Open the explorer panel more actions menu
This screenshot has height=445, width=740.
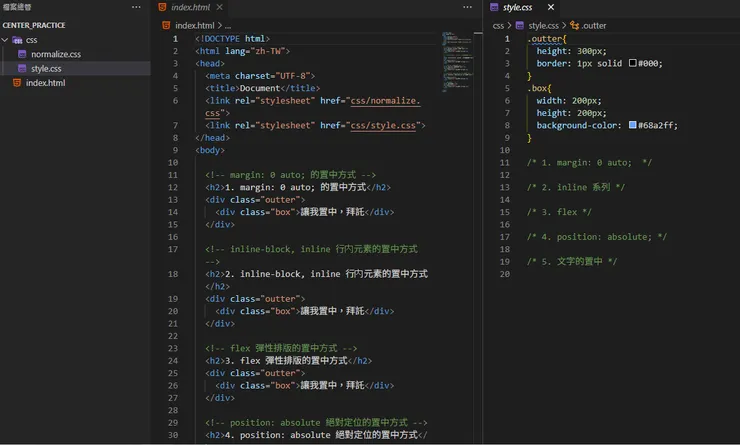(x=136, y=7)
